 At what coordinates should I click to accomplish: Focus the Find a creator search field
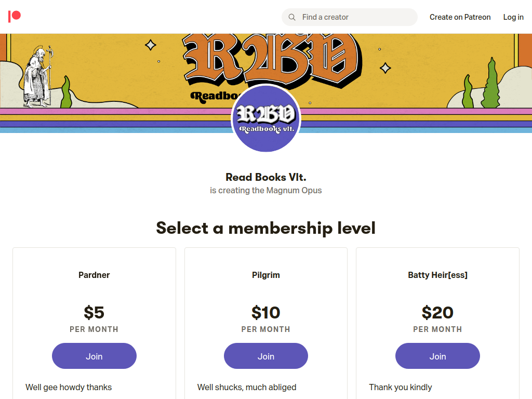point(350,17)
